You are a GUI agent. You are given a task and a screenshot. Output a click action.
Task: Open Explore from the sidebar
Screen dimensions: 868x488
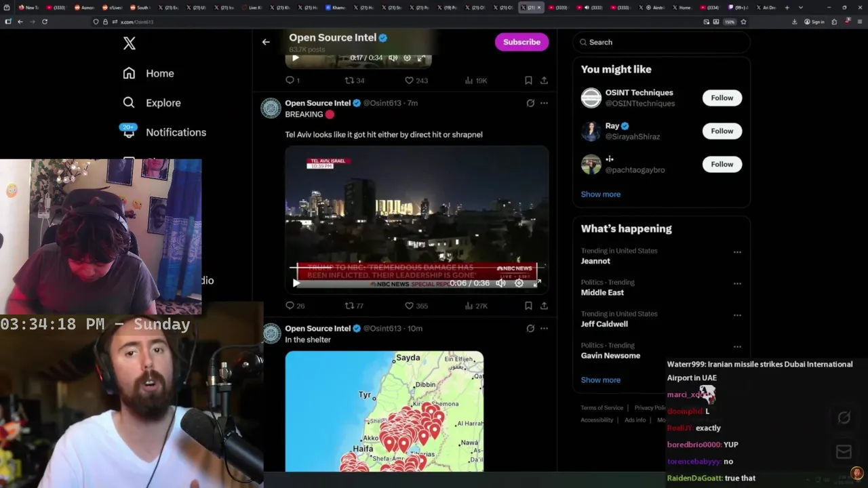click(x=151, y=103)
